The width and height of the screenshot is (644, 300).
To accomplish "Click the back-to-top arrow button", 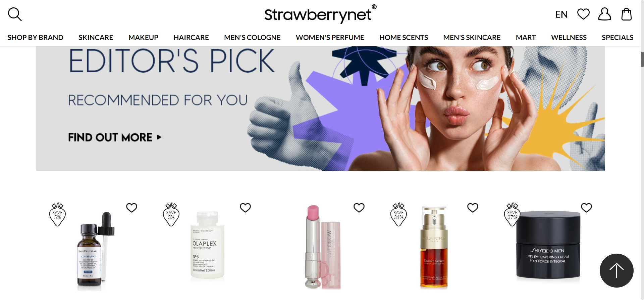I will coord(616,270).
